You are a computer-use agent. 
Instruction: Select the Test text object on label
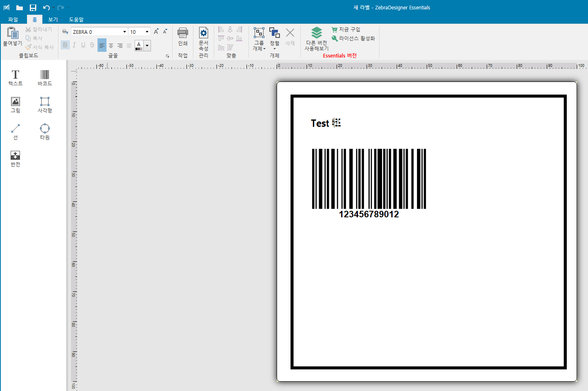tap(326, 123)
